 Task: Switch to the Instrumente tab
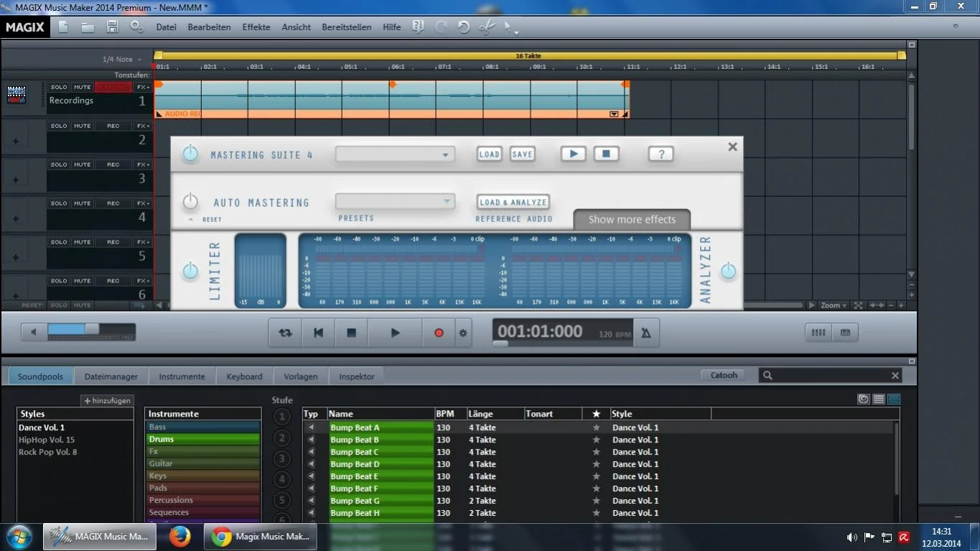point(182,376)
